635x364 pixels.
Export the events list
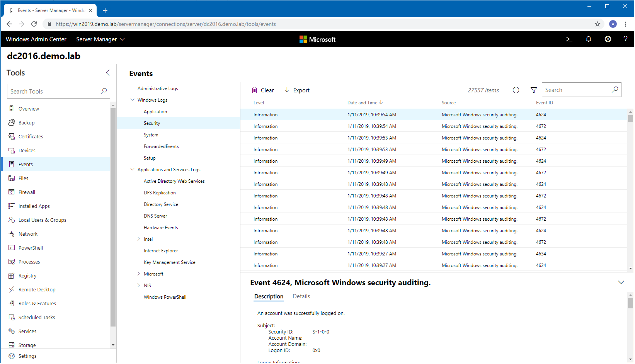click(297, 90)
